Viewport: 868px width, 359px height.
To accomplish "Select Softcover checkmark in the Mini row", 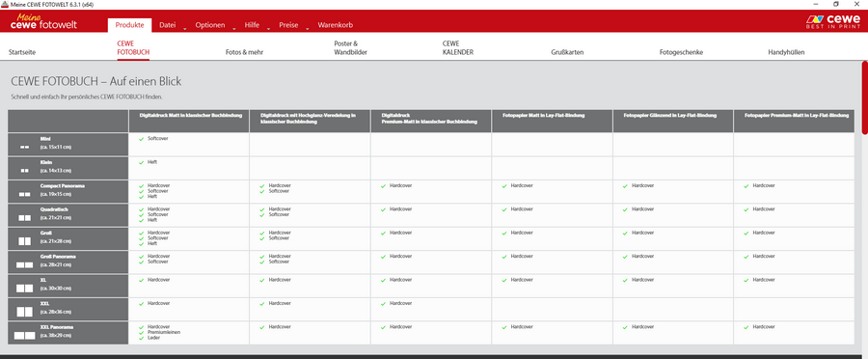I will [142, 139].
